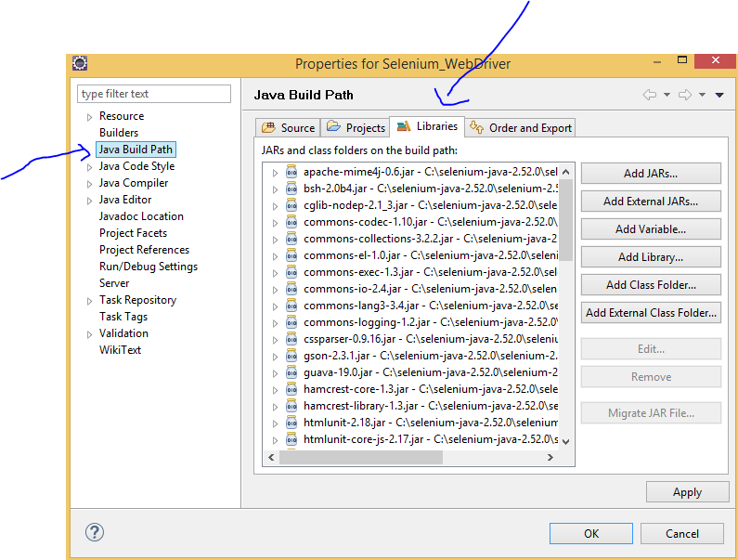Click the jar icon of hamcrest-library-1.3.jar
This screenshot has height=560, width=738.
(291, 406)
